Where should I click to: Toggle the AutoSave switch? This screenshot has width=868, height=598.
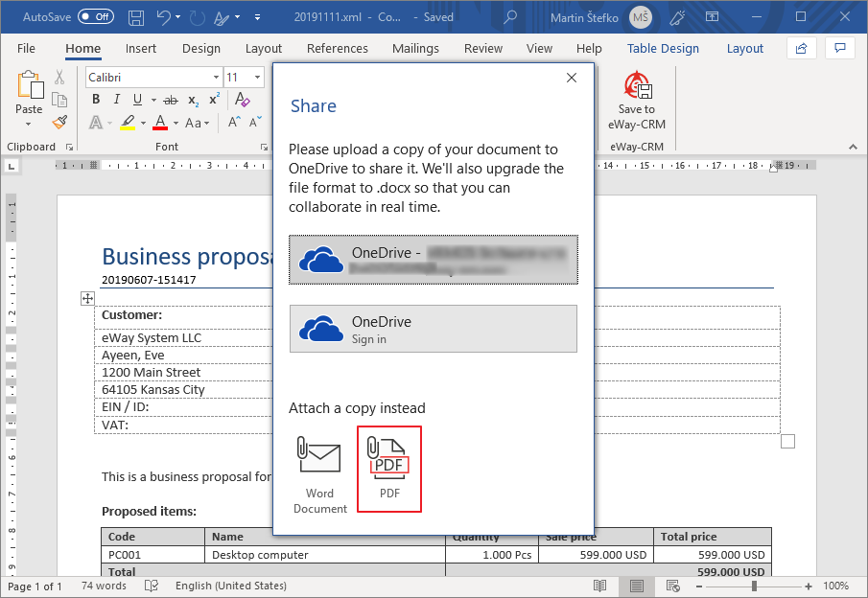[x=96, y=16]
